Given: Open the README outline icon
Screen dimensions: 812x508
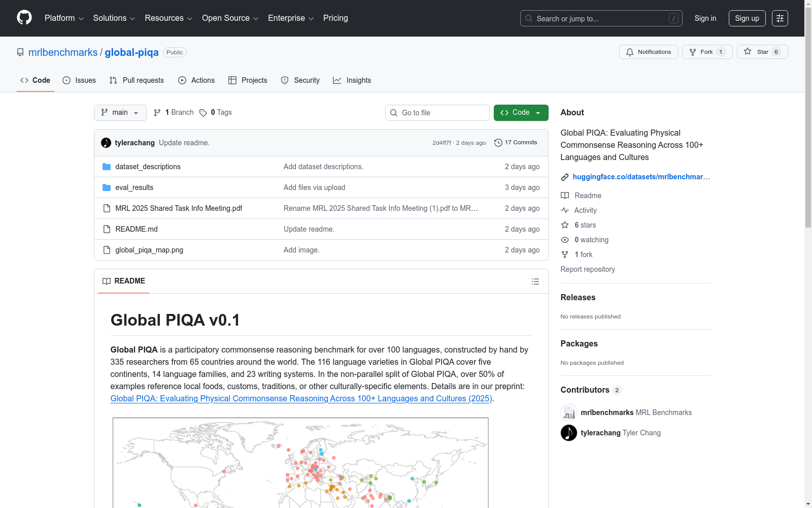Looking at the screenshot, I should point(535,281).
